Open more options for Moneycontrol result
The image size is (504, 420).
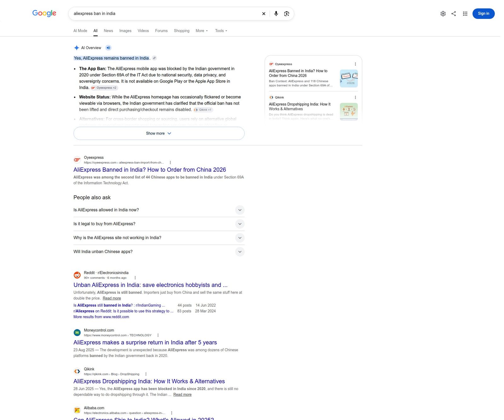point(158,335)
